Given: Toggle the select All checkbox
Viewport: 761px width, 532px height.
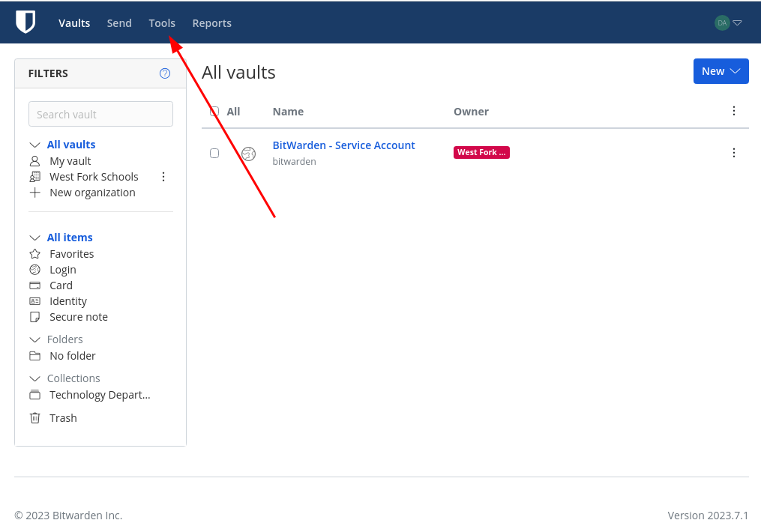Looking at the screenshot, I should coord(214,112).
